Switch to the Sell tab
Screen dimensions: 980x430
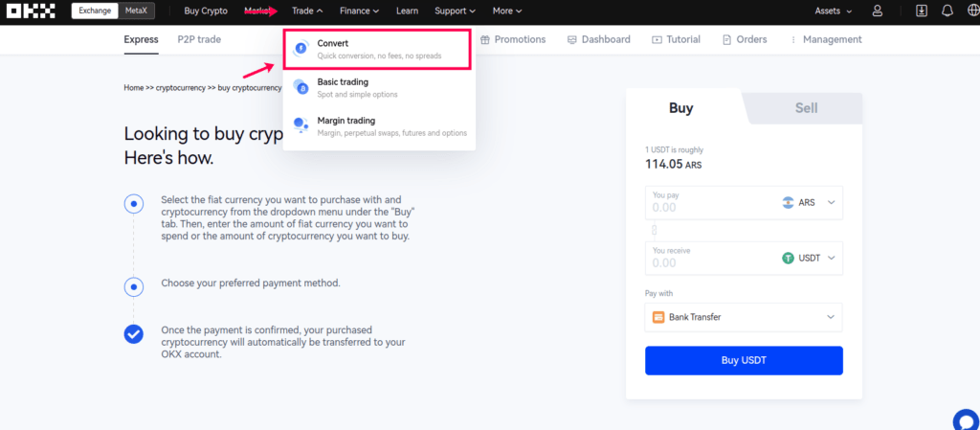coord(806,108)
